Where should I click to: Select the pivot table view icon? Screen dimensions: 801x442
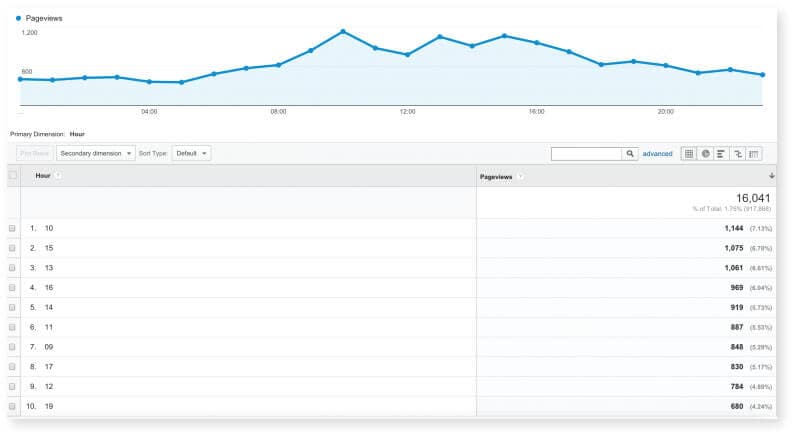753,154
